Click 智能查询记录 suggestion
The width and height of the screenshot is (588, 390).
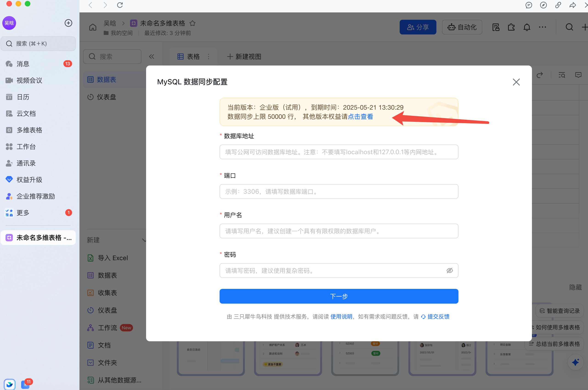coord(560,311)
